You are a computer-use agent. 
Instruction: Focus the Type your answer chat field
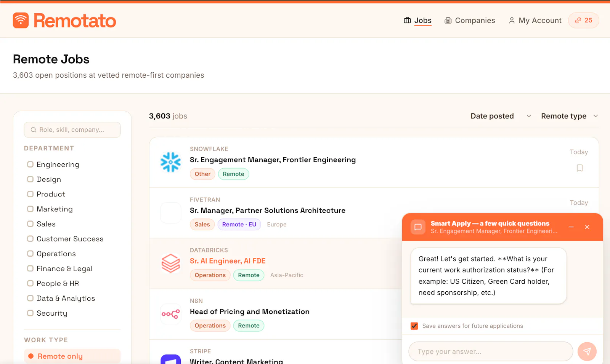(x=491, y=351)
